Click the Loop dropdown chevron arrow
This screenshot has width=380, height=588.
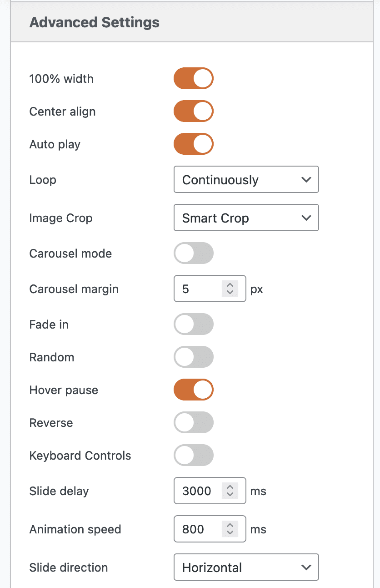point(306,180)
